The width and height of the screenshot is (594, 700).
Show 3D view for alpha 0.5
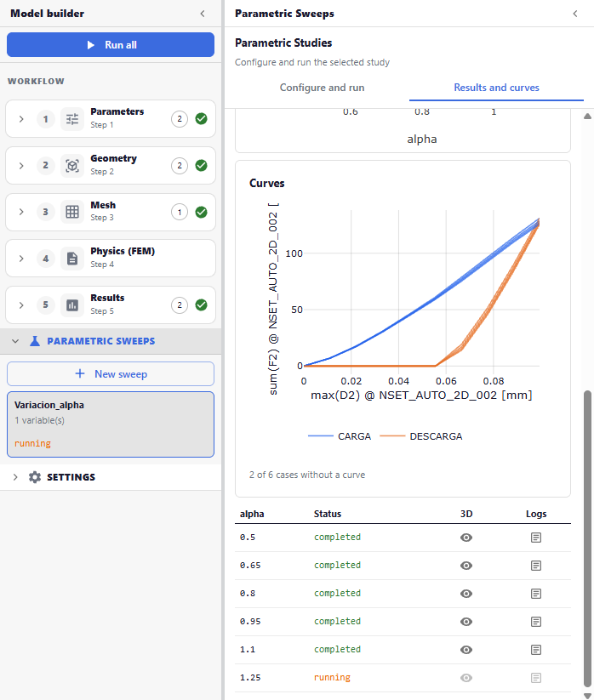[466, 538]
